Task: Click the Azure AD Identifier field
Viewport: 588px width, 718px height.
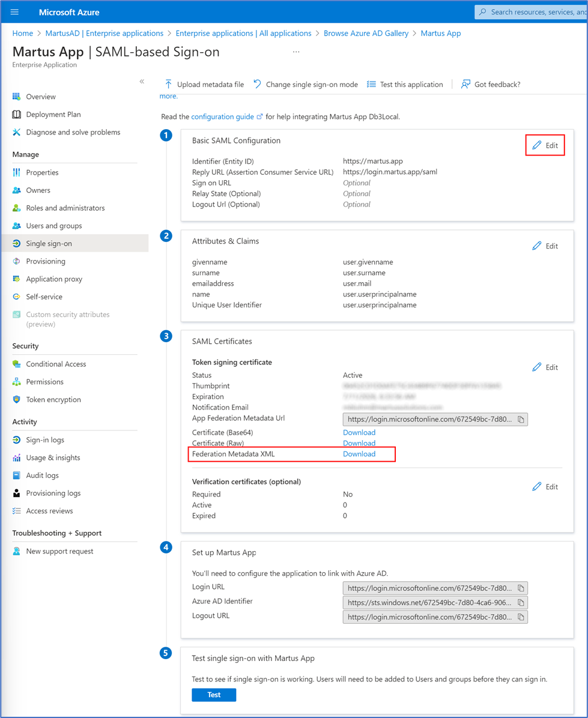Action: coord(435,603)
